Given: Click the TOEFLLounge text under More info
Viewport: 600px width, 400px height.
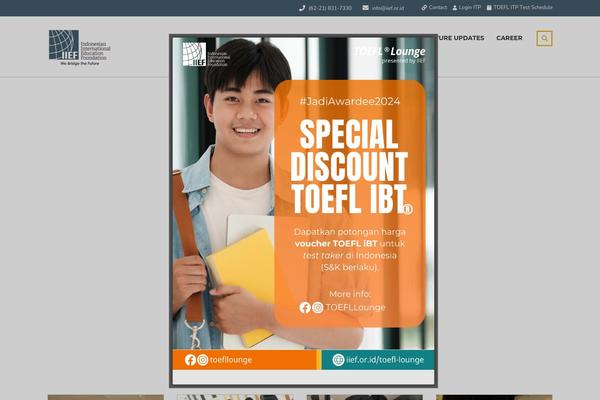Looking at the screenshot, I should 355,308.
